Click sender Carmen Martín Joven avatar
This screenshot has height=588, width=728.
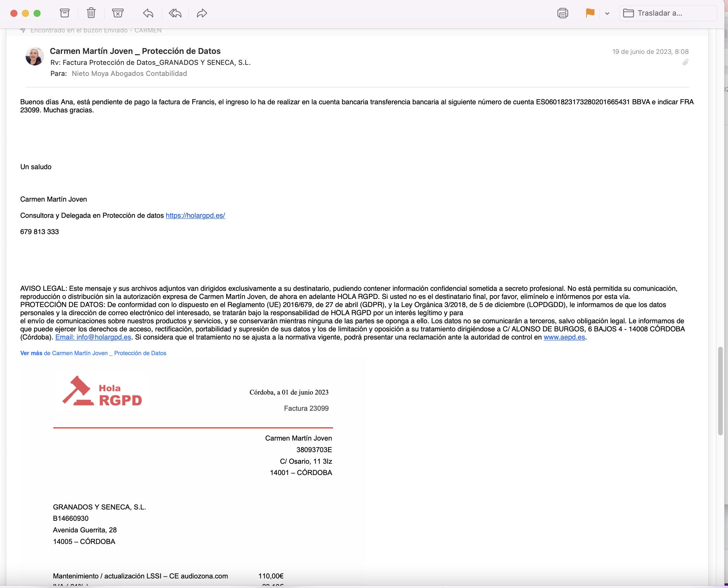tap(34, 56)
